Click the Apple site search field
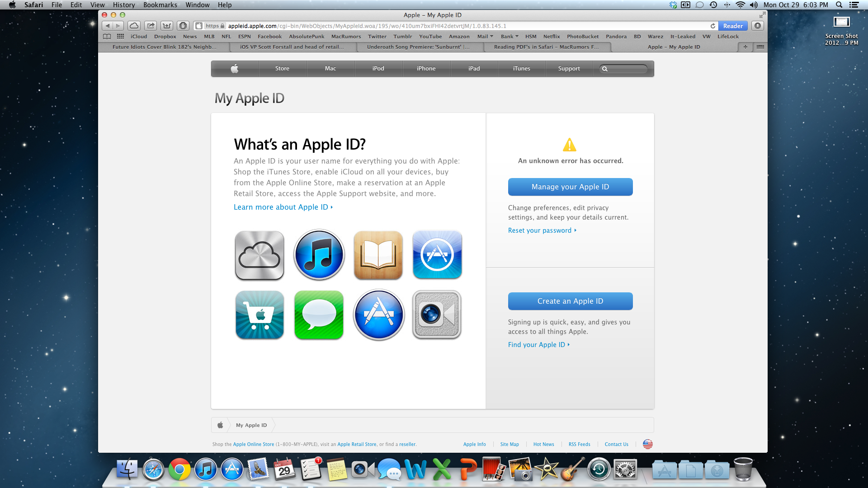Viewport: 868px width, 488px height. pos(623,69)
